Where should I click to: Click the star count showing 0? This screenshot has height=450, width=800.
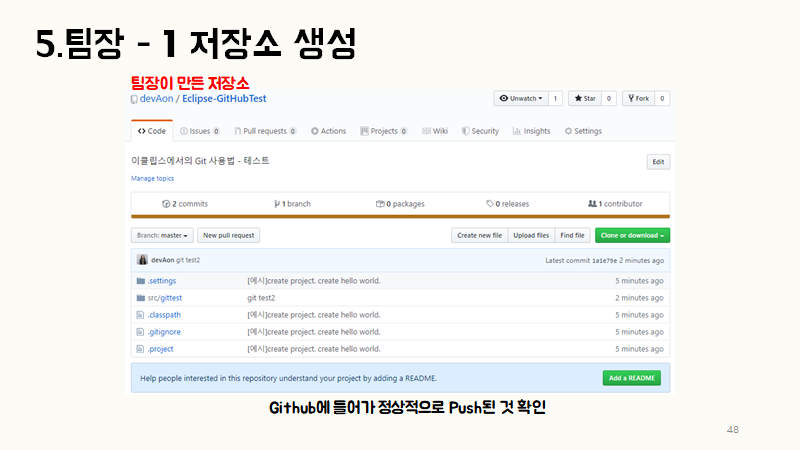click(609, 98)
